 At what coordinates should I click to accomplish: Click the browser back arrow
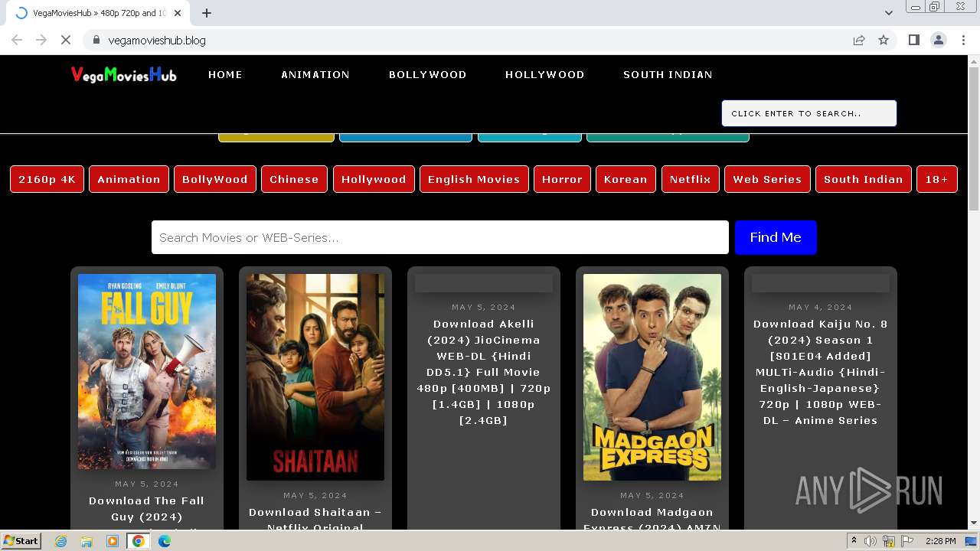click(17, 40)
